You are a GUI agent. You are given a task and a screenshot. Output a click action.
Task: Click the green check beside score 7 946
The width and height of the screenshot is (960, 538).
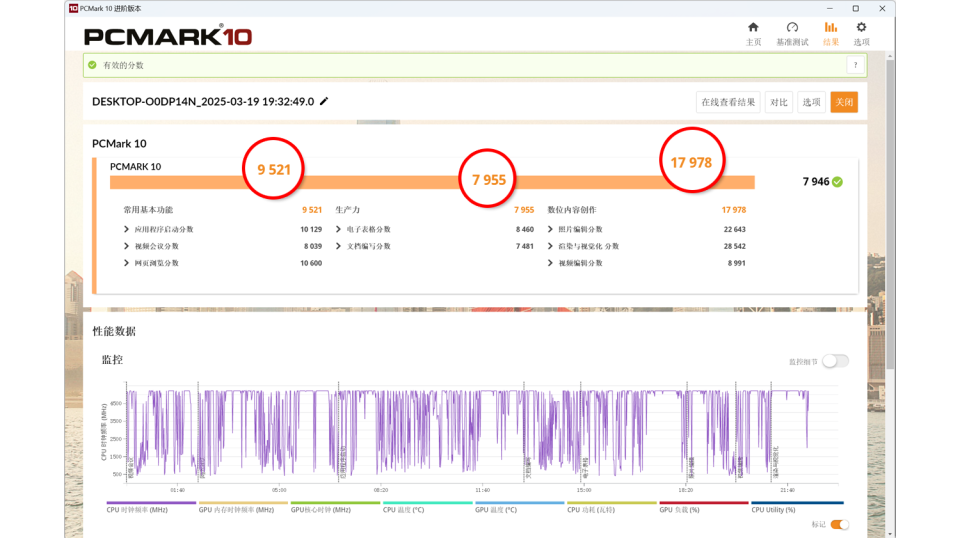838,182
